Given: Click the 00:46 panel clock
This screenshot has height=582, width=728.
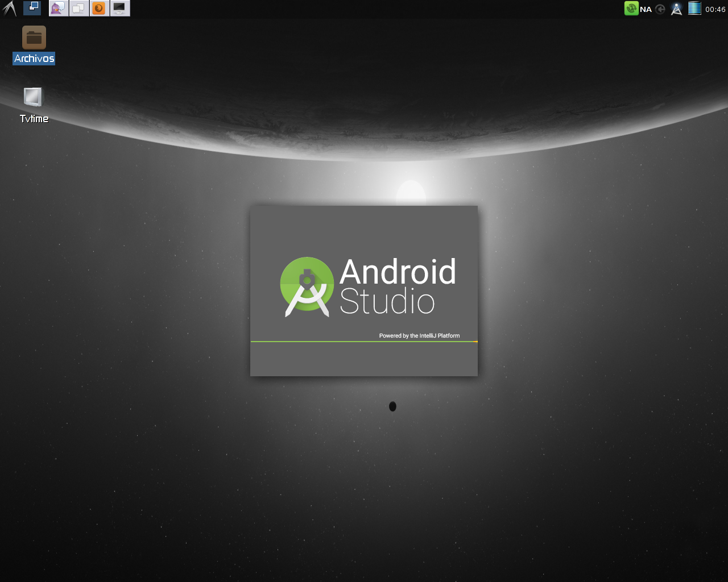Looking at the screenshot, I should pyautogui.click(x=715, y=9).
